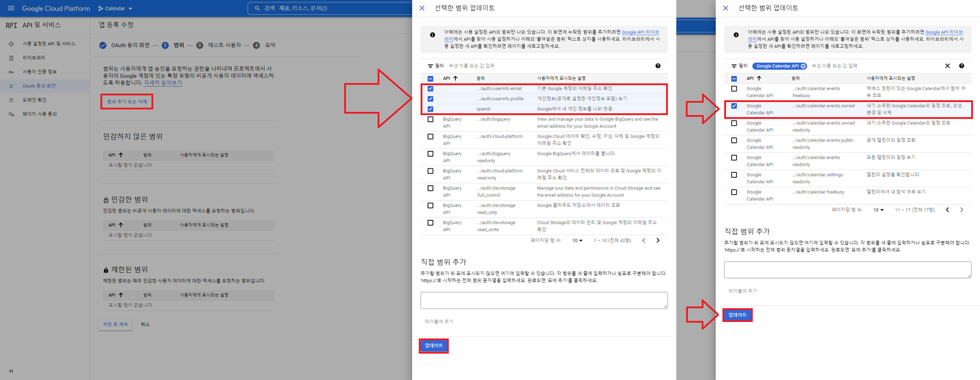Check the BigQuery auth/cloud-platform scope
Image resolution: width=980 pixels, height=380 pixels.
[431, 137]
